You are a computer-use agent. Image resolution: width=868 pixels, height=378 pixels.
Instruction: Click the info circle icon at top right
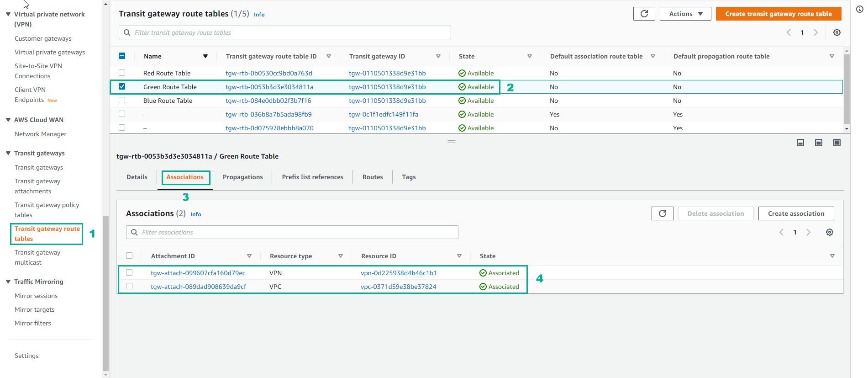[x=859, y=9]
